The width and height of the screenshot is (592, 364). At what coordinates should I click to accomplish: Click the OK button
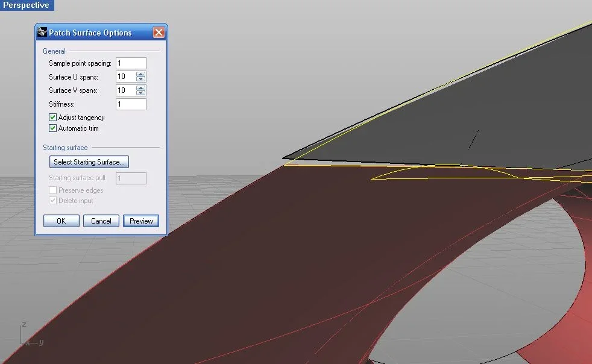(61, 221)
